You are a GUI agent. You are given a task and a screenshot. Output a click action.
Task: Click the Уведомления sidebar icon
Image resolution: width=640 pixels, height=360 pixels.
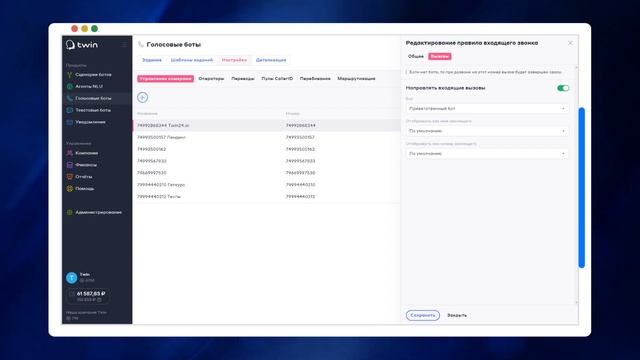point(69,122)
